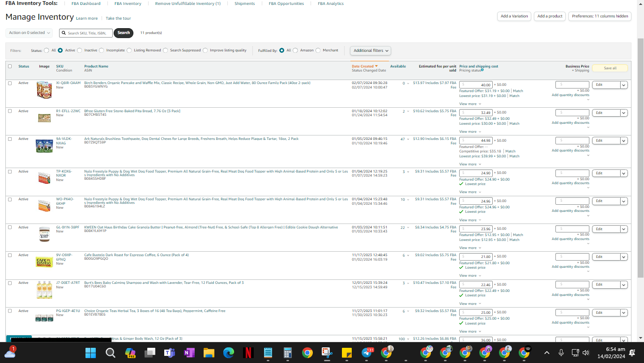Select the Listing Removed status filter

129,51
